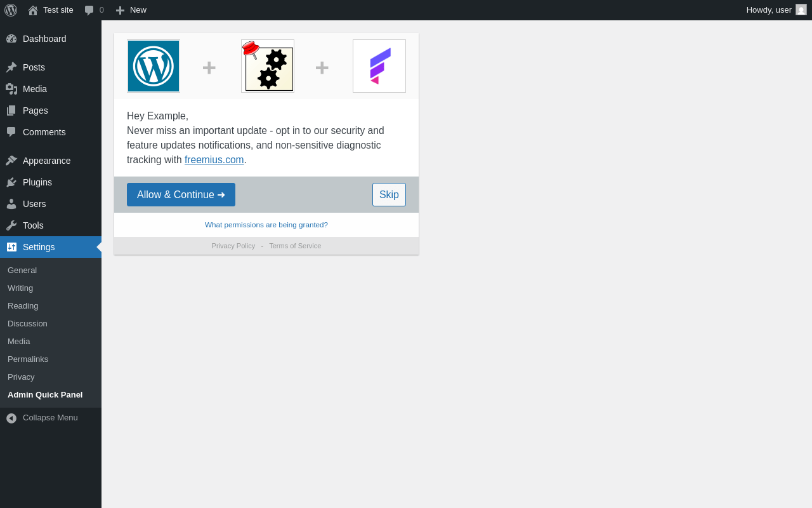Open Permalinks settings submenu
This screenshot has width=812, height=508.
[28, 359]
